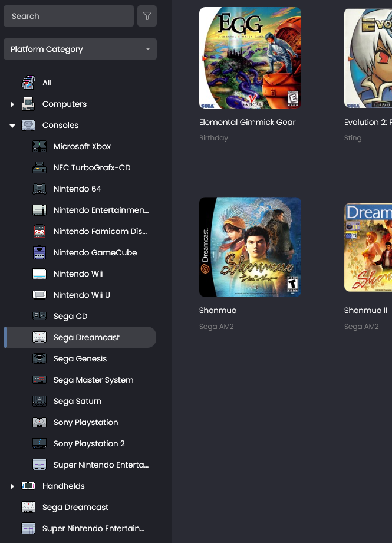Click into the Search field
392x543 pixels.
point(68,17)
